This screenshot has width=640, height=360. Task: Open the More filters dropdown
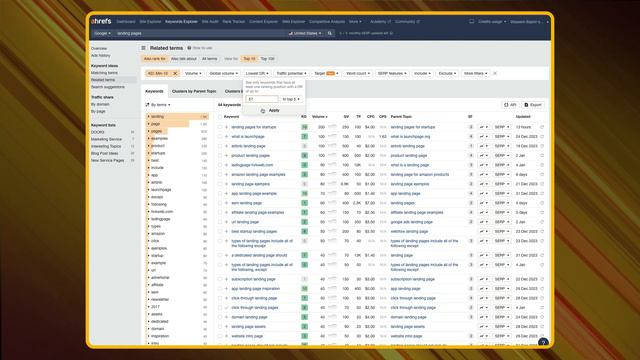point(476,73)
